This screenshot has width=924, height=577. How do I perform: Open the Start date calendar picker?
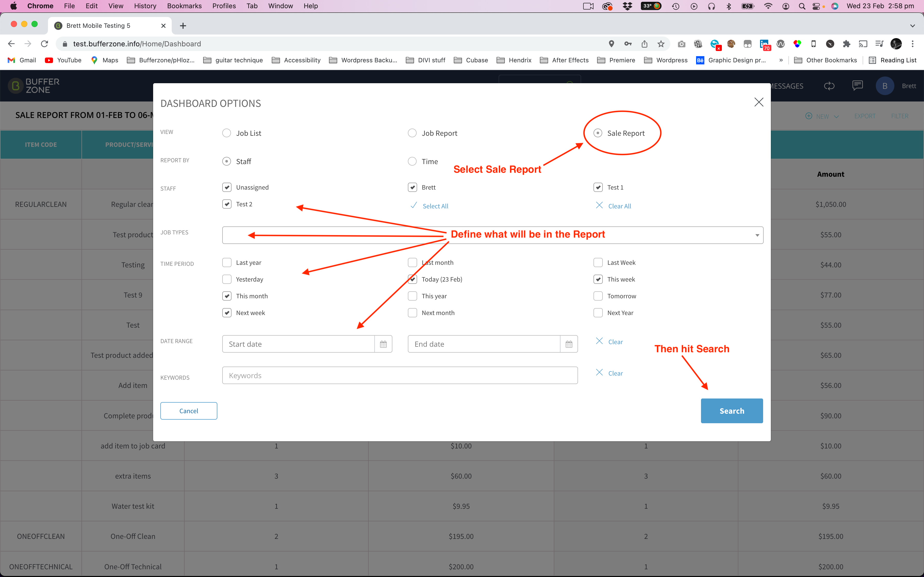pyautogui.click(x=383, y=344)
